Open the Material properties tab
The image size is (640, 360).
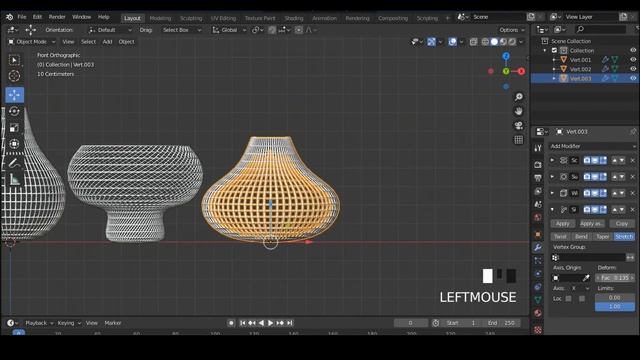(538, 313)
